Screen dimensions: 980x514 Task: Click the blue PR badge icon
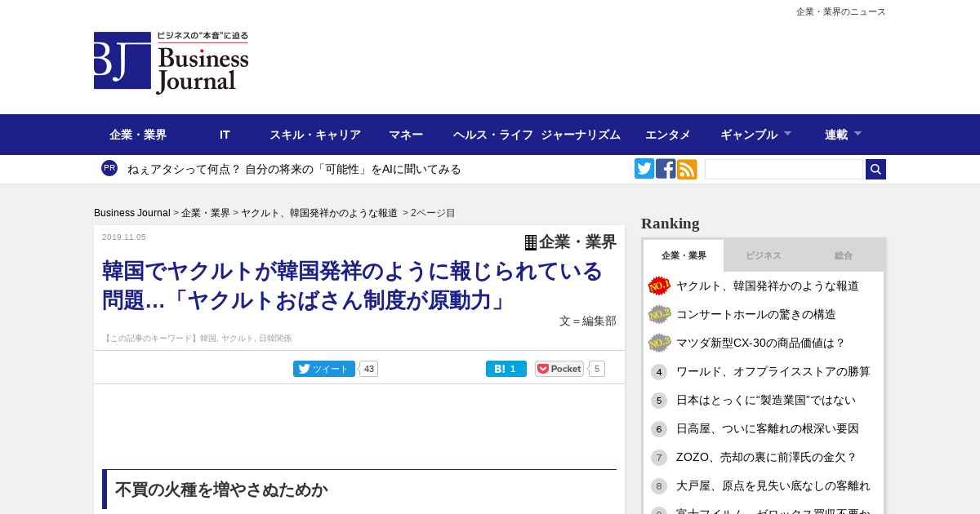point(109,168)
